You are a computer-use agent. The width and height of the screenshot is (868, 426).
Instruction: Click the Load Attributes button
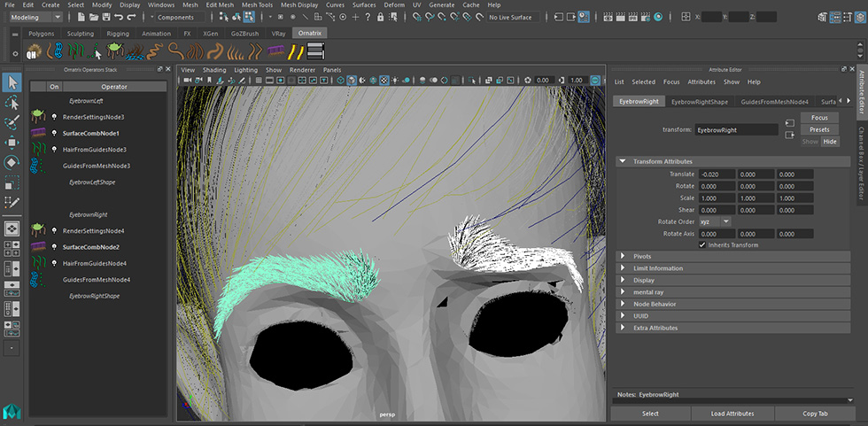732,414
